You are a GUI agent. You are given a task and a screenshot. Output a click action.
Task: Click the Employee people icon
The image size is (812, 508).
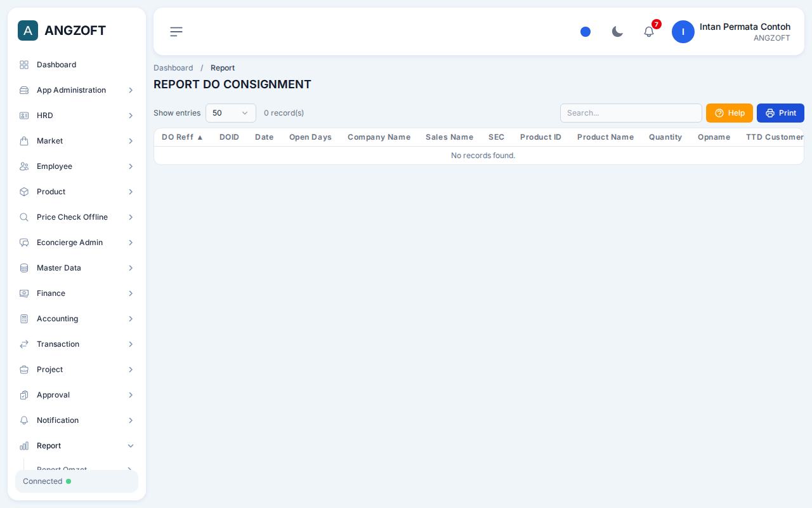(24, 166)
